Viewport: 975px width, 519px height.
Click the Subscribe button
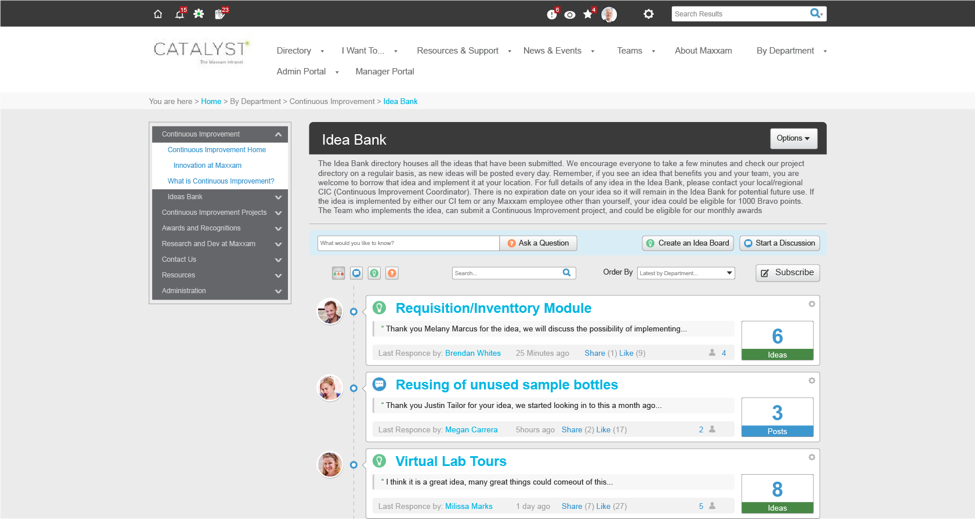788,273
